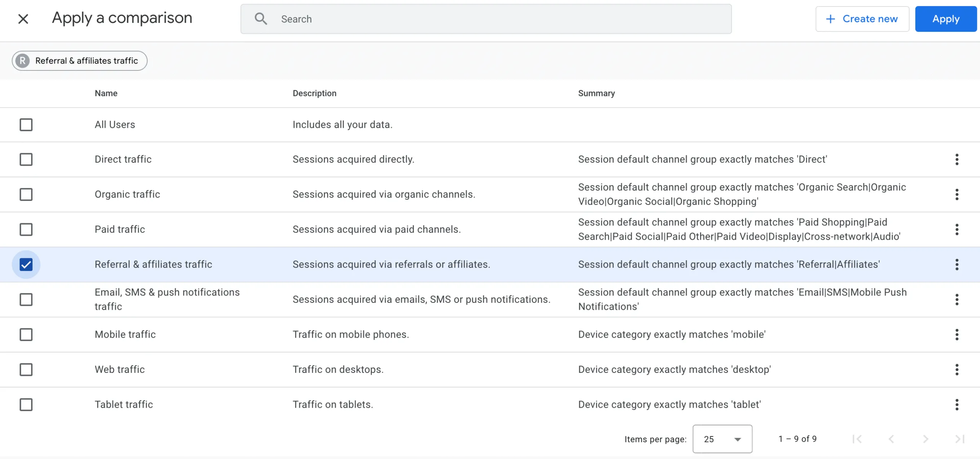Click the Mobile traffic name cell
This screenshot has width=980, height=459.
(x=125, y=335)
